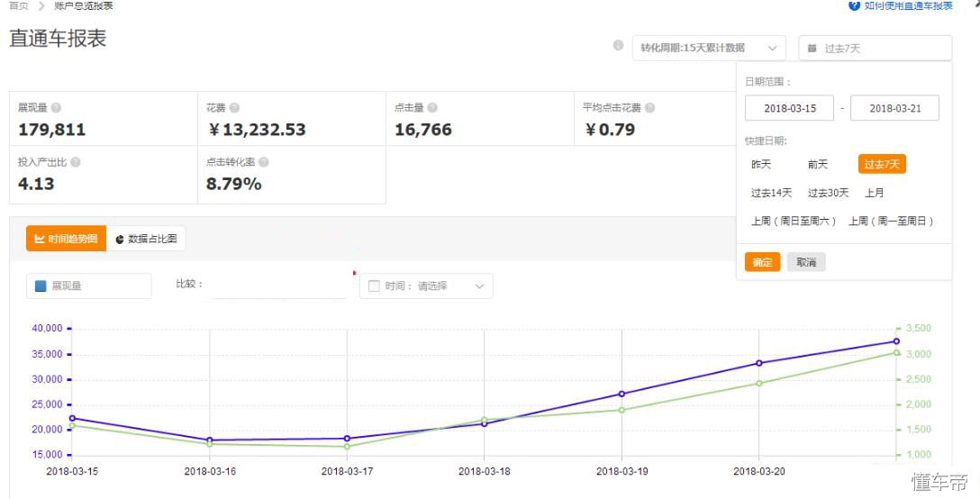Tick the checkbox before 时间: 请选择
This screenshot has width=980, height=499.
375,286
